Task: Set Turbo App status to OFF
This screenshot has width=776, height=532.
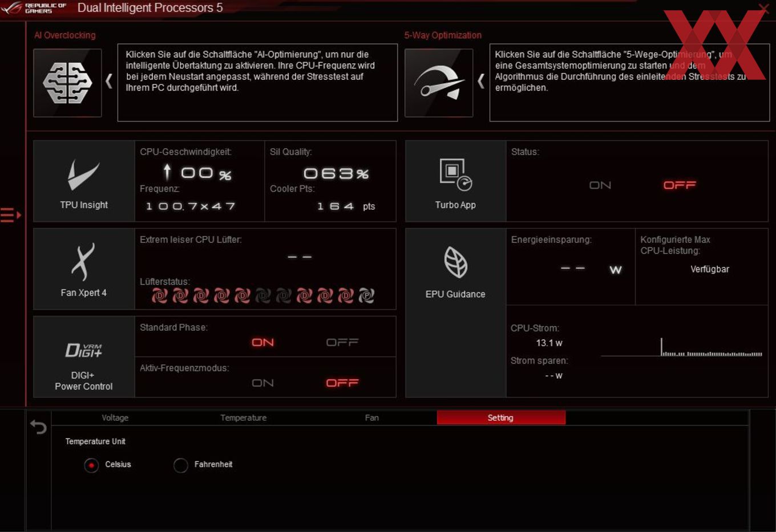Action: pyautogui.click(x=680, y=185)
